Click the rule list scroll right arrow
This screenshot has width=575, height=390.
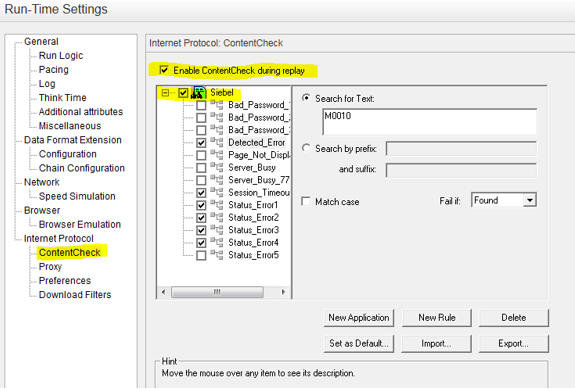283,292
